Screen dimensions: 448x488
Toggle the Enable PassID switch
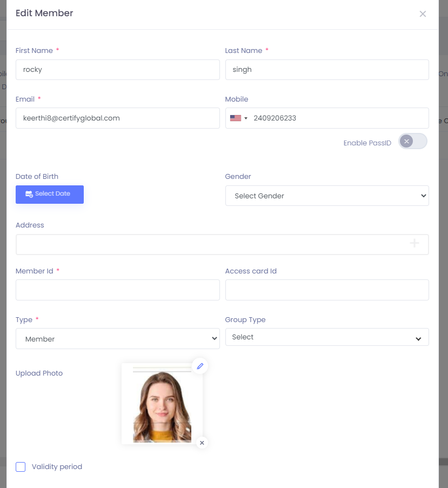point(412,141)
